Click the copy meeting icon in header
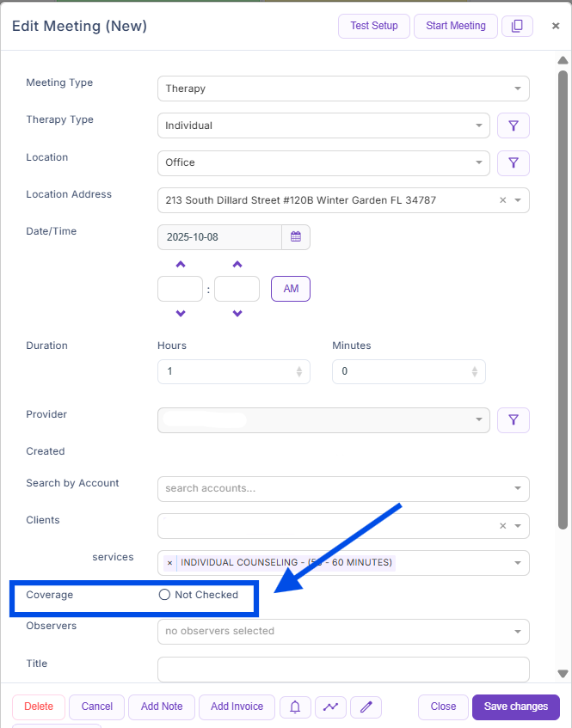 pos(517,26)
